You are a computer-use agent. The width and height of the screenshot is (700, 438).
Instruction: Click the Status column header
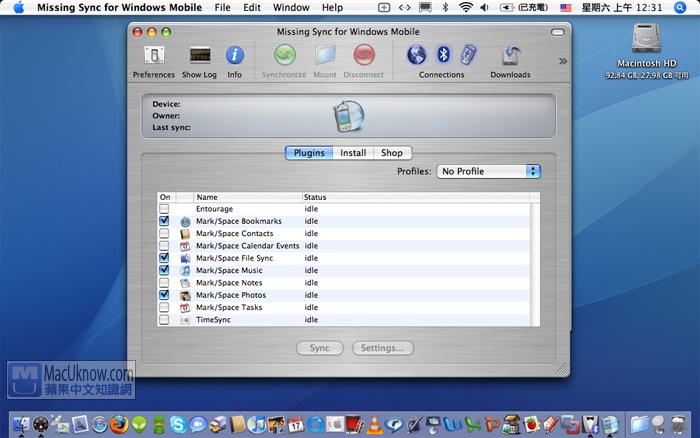(x=416, y=197)
